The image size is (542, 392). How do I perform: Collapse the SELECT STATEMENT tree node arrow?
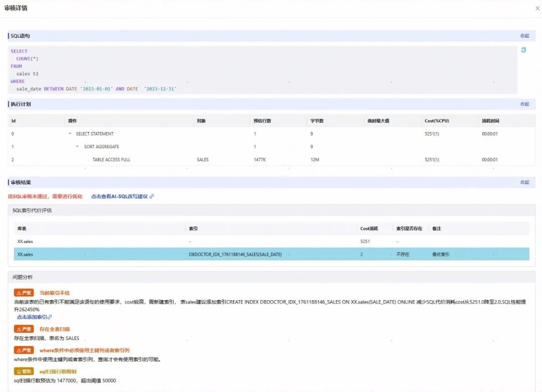click(x=70, y=134)
